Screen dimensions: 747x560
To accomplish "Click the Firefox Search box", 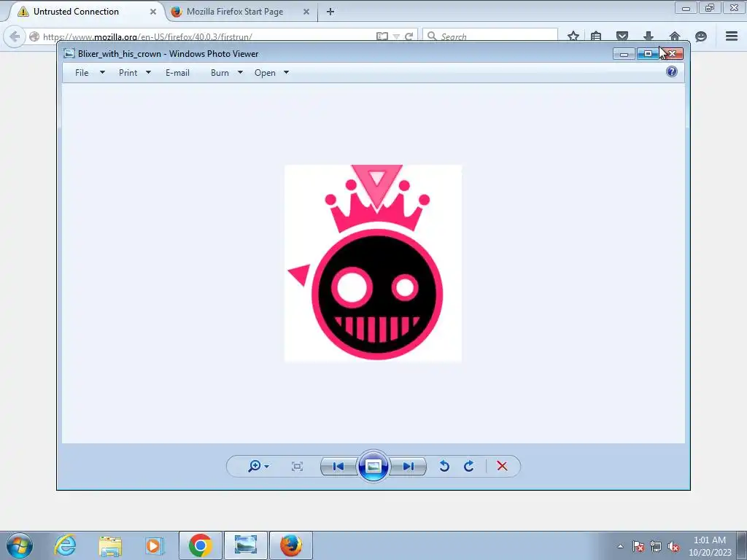I will 491,36.
